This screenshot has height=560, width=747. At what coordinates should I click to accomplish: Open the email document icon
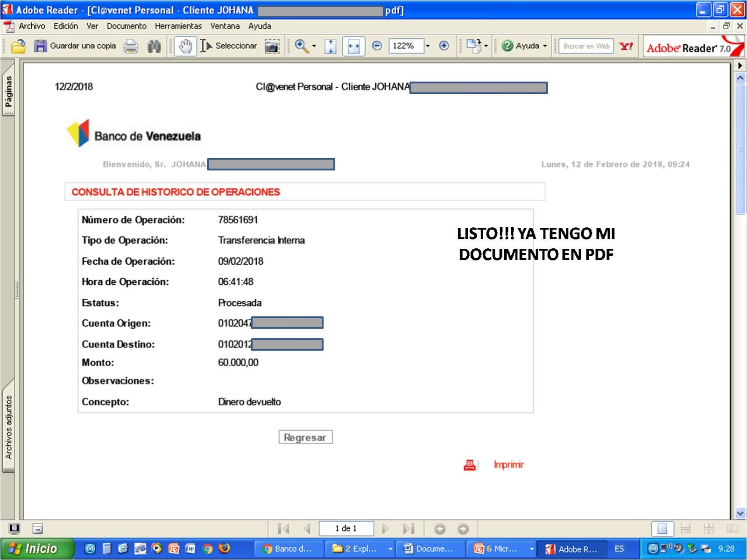pyautogui.click(x=473, y=46)
